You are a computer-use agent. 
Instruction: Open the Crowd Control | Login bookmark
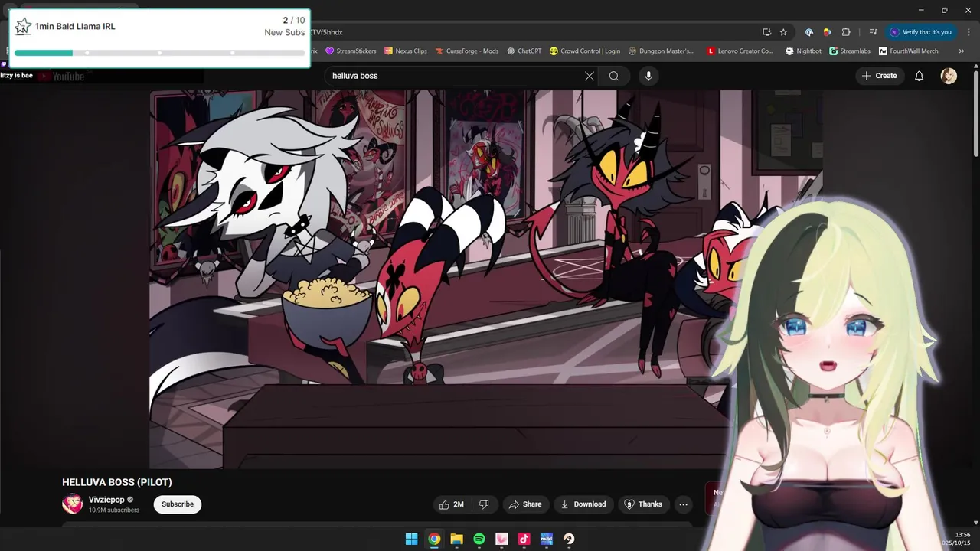click(585, 51)
